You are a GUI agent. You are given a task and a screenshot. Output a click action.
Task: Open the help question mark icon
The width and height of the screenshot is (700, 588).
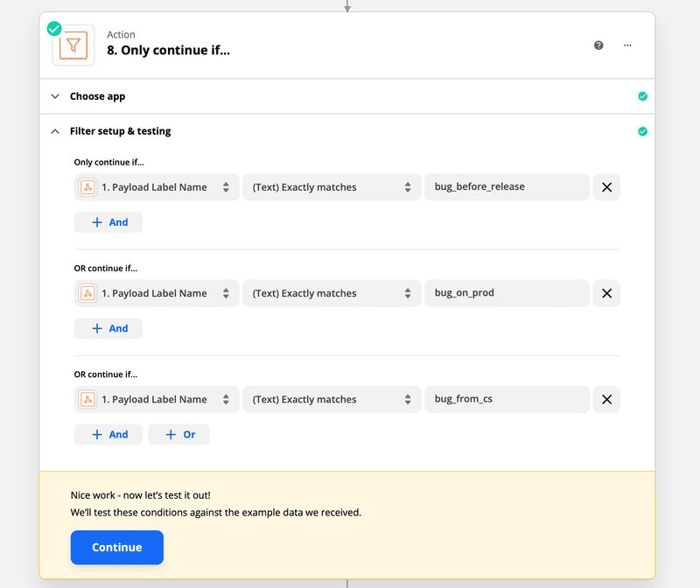point(598,45)
